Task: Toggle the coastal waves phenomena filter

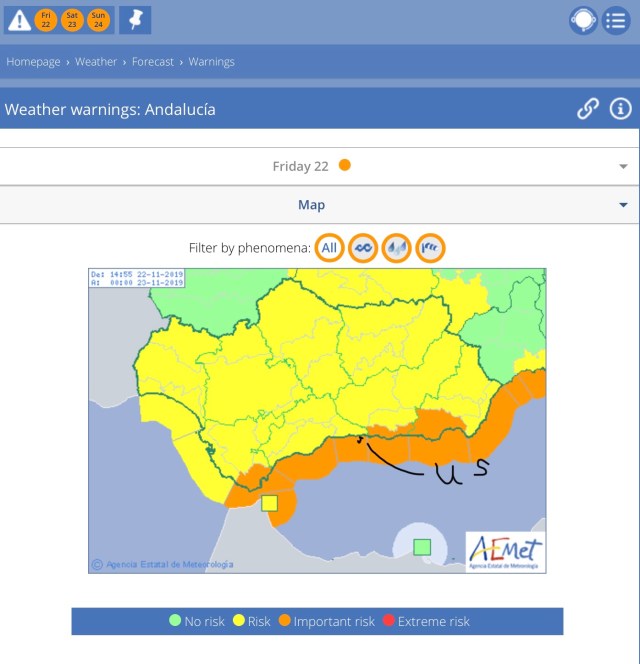Action: click(x=430, y=248)
